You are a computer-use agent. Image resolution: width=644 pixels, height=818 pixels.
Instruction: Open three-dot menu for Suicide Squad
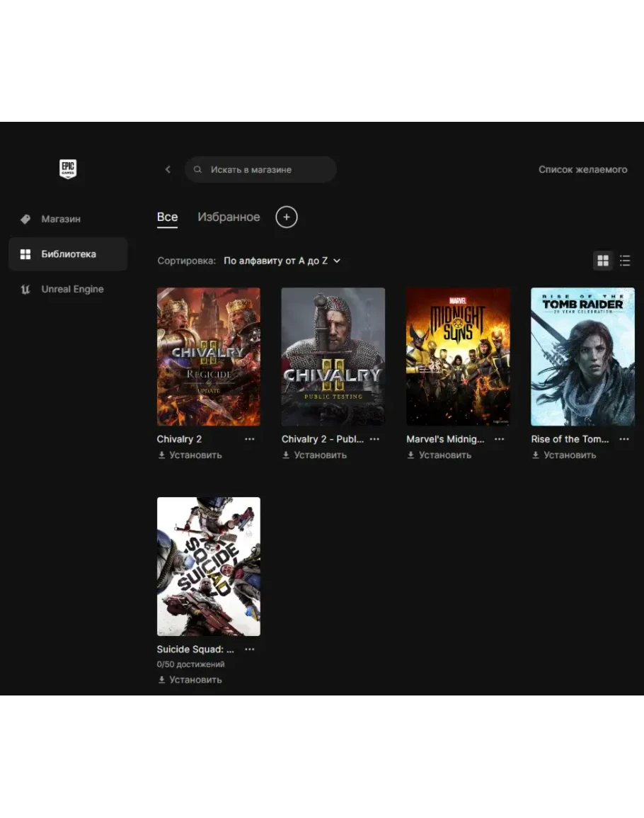pyautogui.click(x=250, y=649)
